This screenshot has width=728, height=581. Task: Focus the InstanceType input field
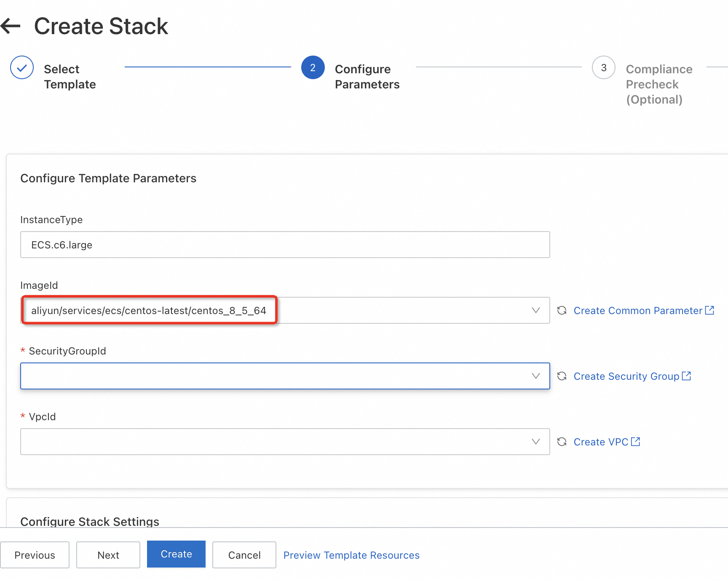pyautogui.click(x=285, y=245)
